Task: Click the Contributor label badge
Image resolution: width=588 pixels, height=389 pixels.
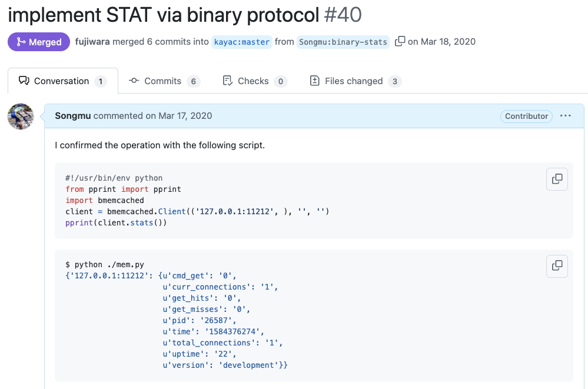Action: point(526,116)
